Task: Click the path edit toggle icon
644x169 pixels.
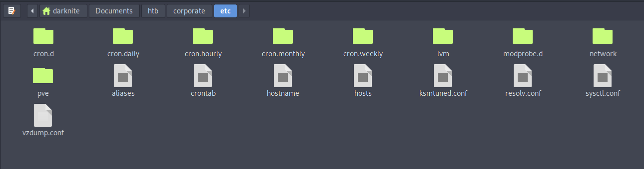Action: 12,11
